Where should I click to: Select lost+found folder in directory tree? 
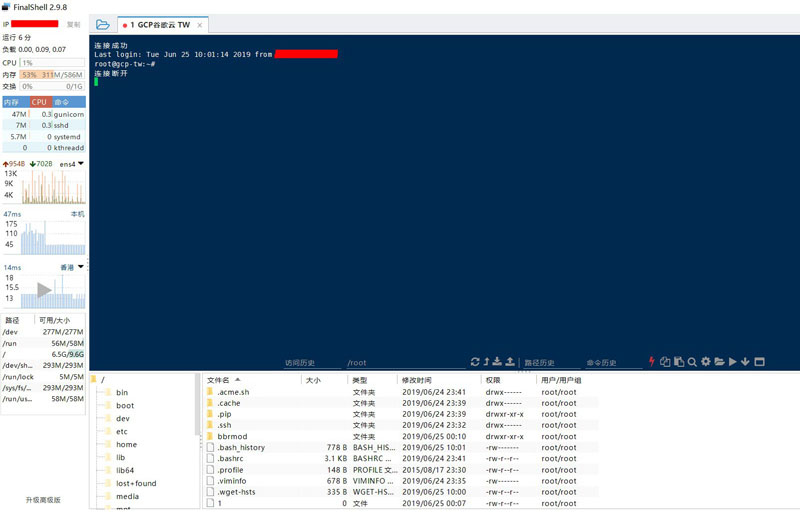coord(136,483)
